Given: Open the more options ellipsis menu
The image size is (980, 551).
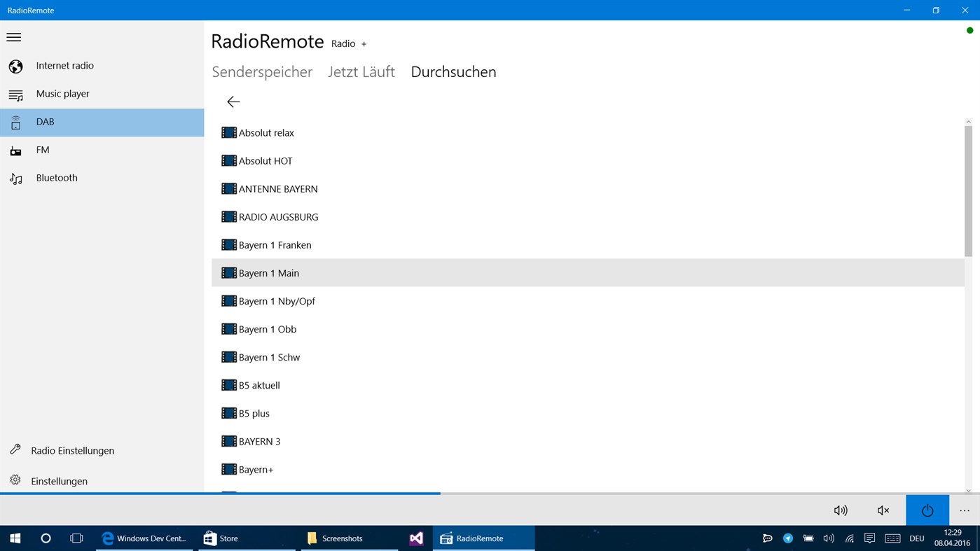Looking at the screenshot, I should click(965, 510).
